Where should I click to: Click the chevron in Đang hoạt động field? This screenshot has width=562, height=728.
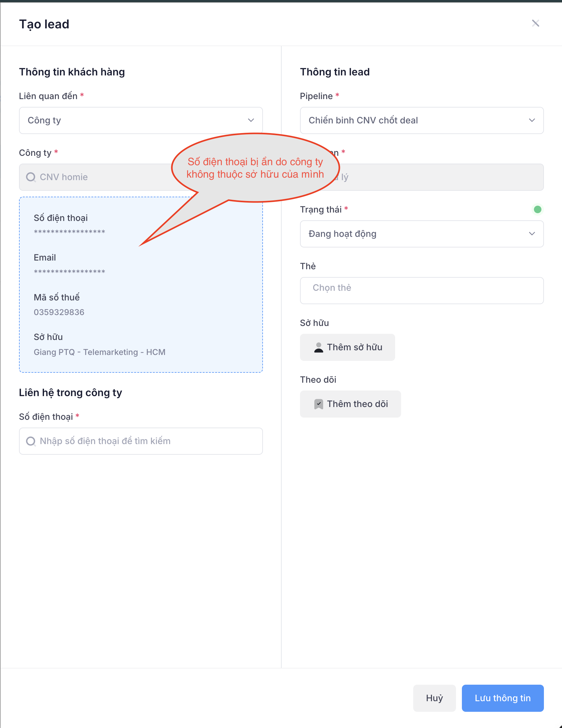pyautogui.click(x=532, y=234)
